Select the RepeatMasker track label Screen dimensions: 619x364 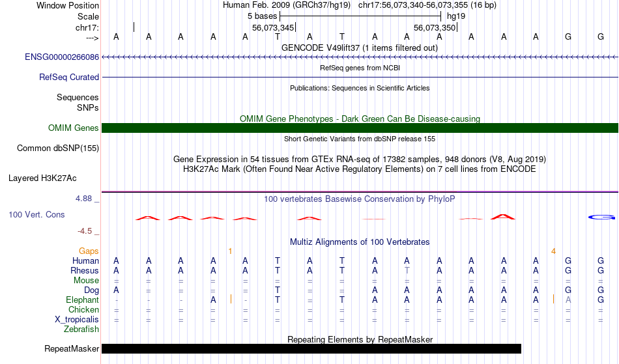pos(72,349)
